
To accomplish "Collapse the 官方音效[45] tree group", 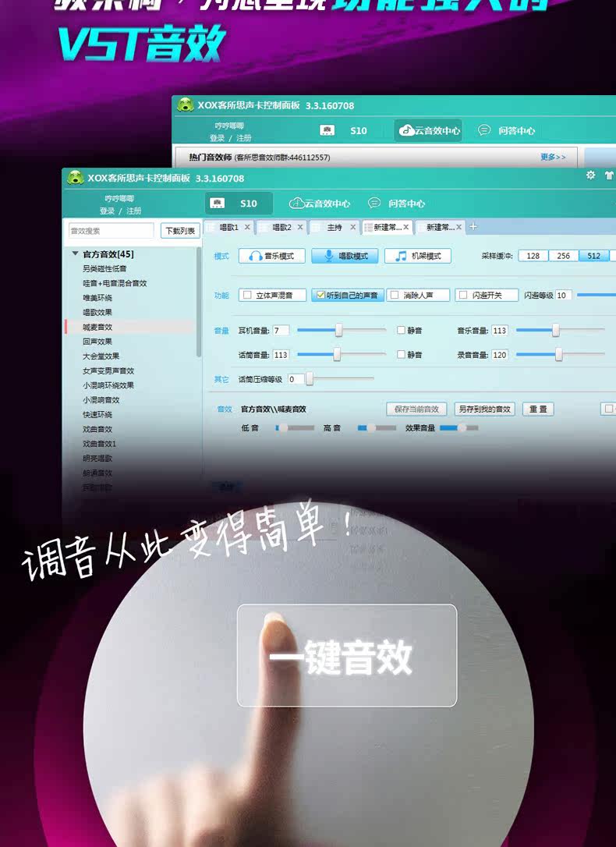I will (x=75, y=253).
